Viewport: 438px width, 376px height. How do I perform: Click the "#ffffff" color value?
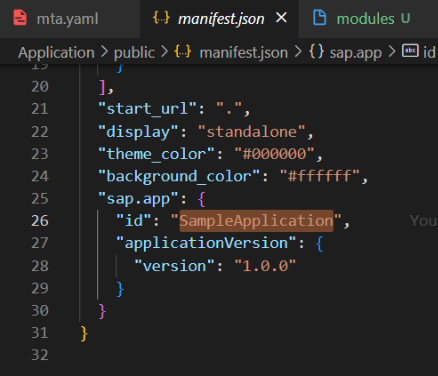tap(320, 176)
